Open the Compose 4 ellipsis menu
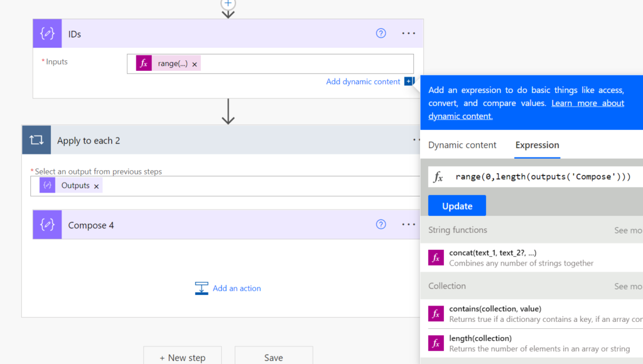The image size is (643, 364). (408, 224)
